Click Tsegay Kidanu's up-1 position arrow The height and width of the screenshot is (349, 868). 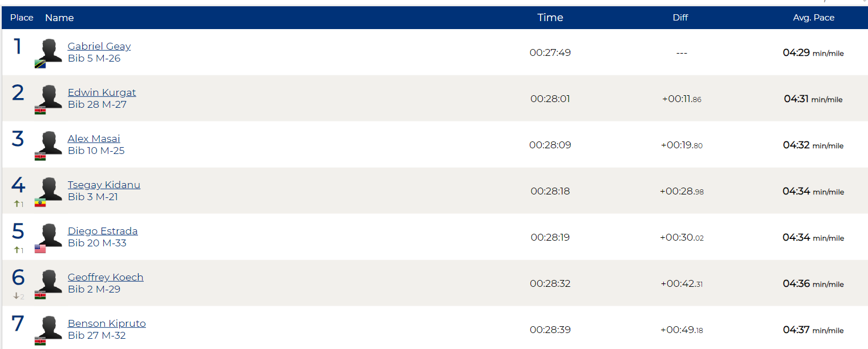click(18, 204)
